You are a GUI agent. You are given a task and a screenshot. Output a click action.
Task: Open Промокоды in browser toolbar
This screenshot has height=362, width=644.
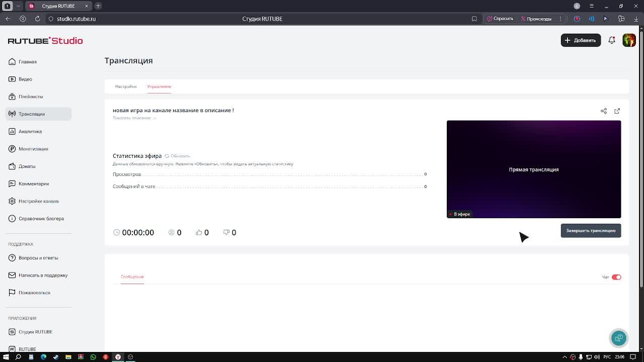tap(536, 19)
